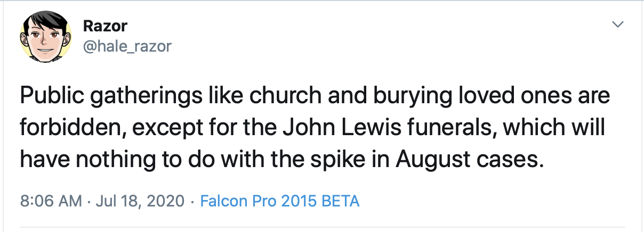Open the Razor display name profile link
This screenshot has width=644, height=232.
click(105, 26)
